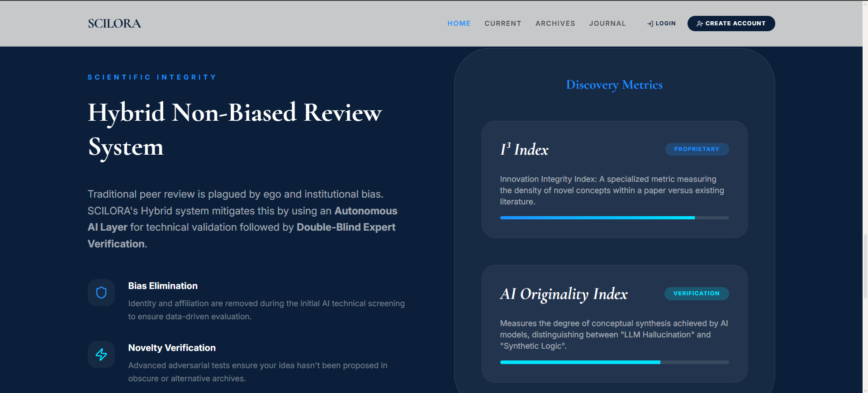Click the 'I³ Index' card title
Viewport: 868px width, 393px height.
(x=524, y=149)
